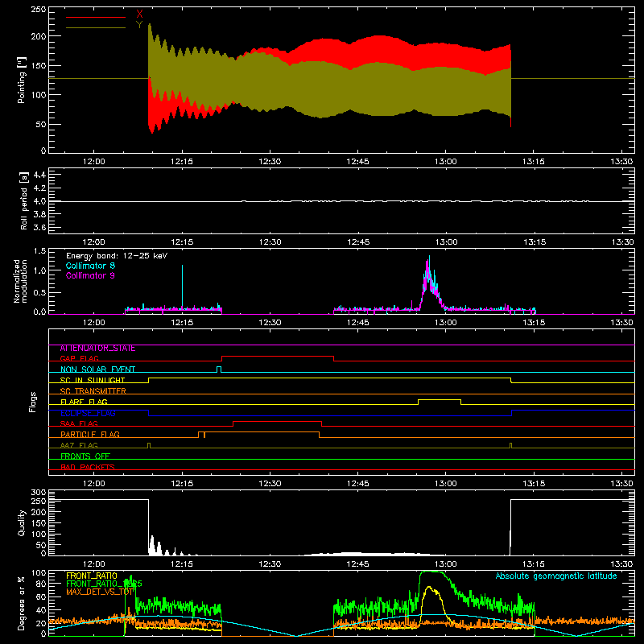Click the SAA_FLAG label
Screen dimensions: 644x644
tap(79, 423)
